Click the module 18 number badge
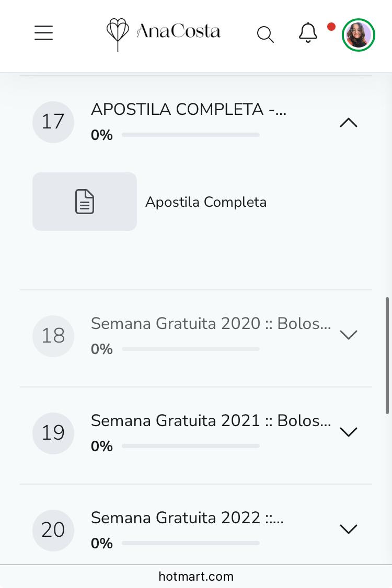The height and width of the screenshot is (588, 392). [53, 336]
